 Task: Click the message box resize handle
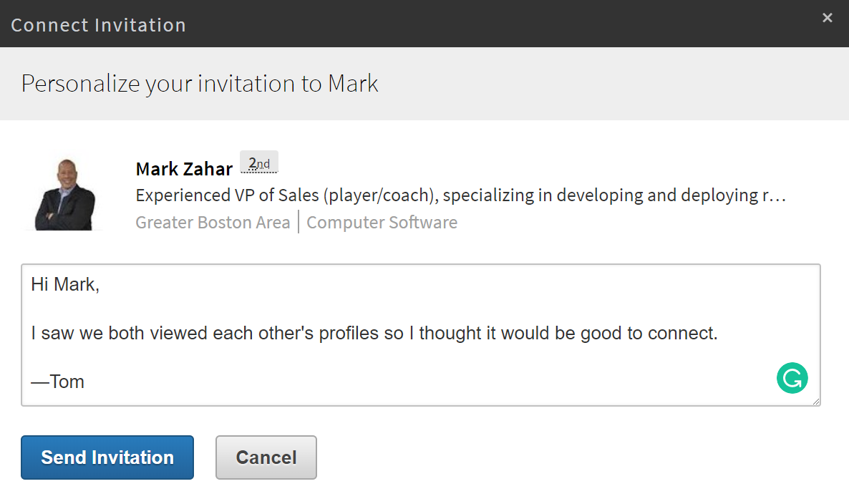(x=815, y=401)
